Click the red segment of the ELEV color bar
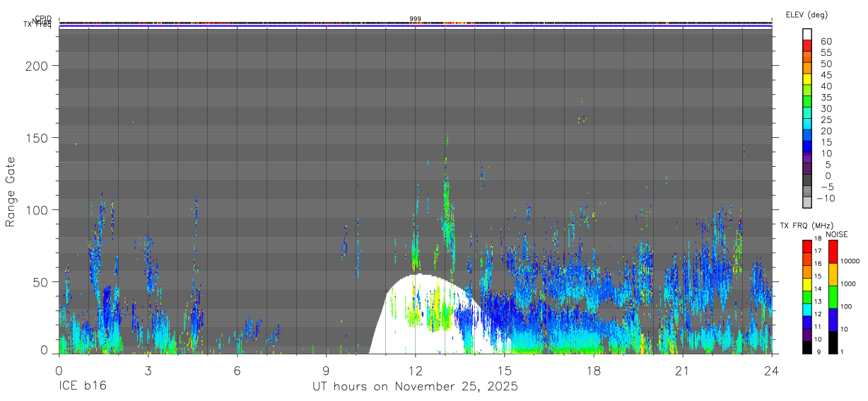 807,45
